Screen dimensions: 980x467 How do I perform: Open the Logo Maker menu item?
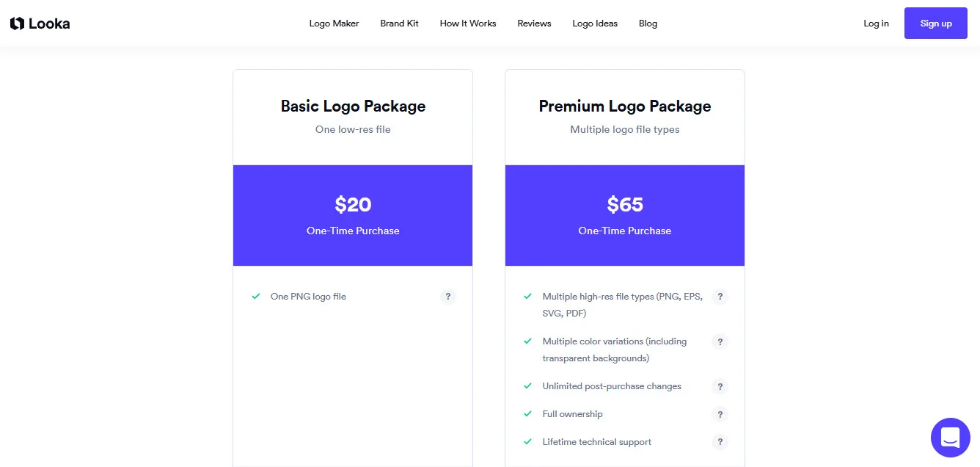click(x=334, y=23)
